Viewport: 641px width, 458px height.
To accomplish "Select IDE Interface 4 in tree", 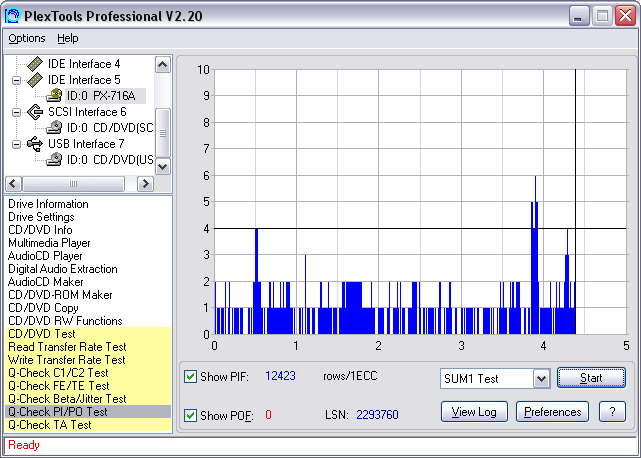I will 84,64.
